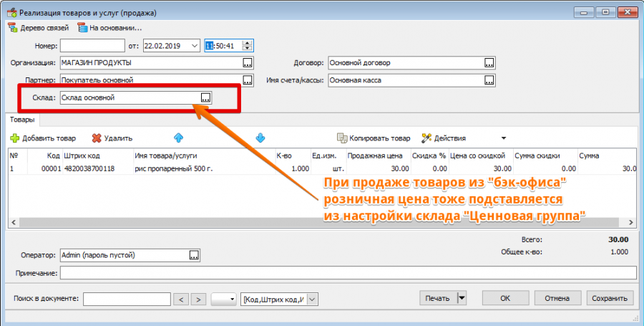Viewport: 644px width, 326px height.
Task: Click the Номер input field
Action: click(92, 45)
